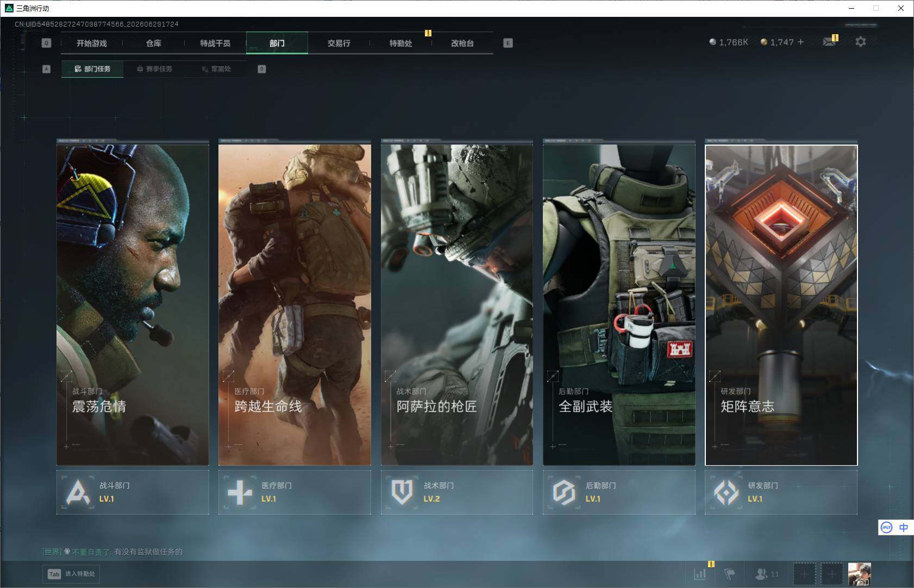Viewport: 914px width, 588px height.
Task: Click the 医疗部门 LV.1 level panel
Action: click(x=295, y=492)
